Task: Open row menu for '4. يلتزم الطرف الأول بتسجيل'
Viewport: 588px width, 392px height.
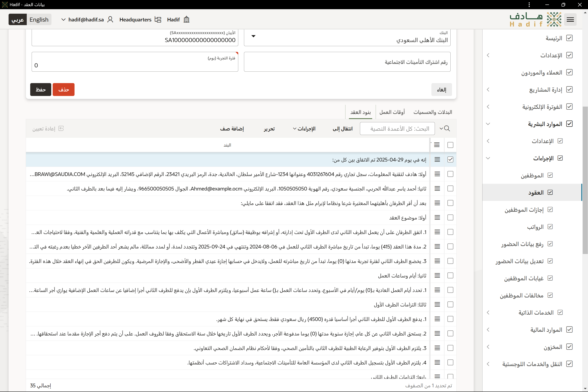Action: 437,363
